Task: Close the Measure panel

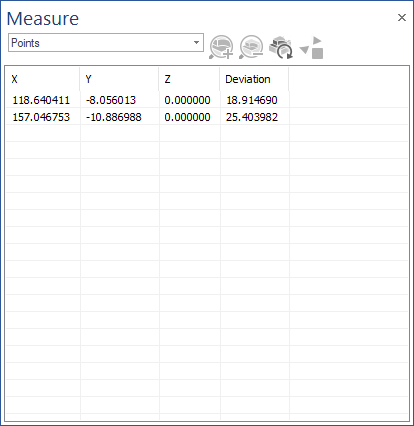Action: click(402, 17)
